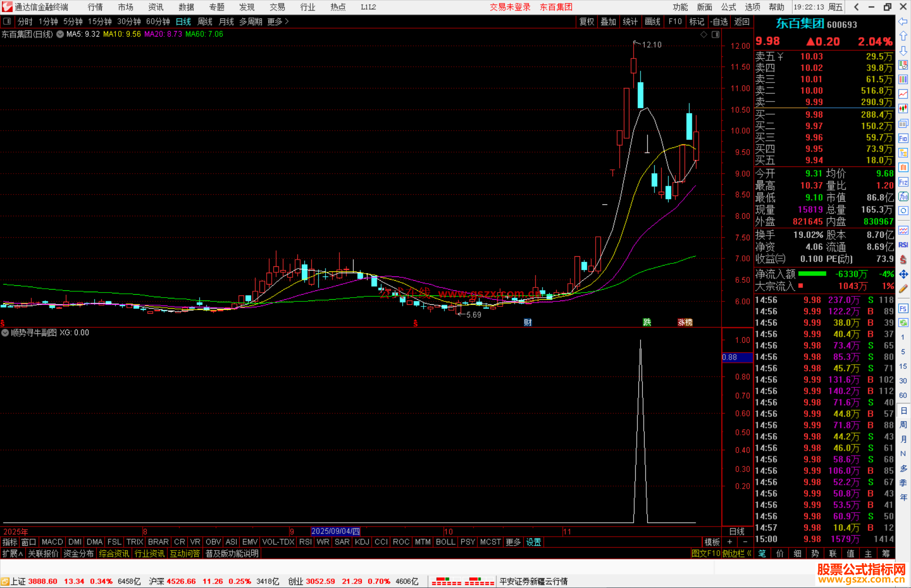Screen dimensions: 911x588
Task: Open the formula f(x) sidebar icon
Action: click(x=903, y=196)
